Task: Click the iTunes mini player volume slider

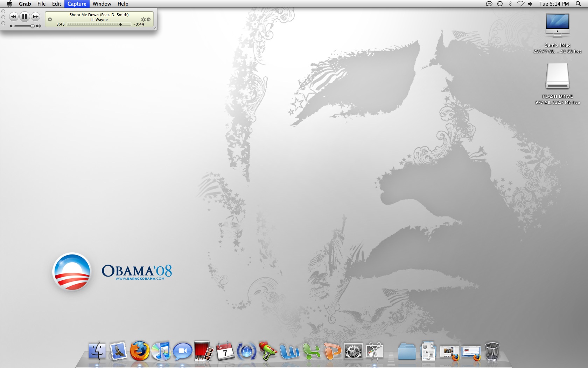Action: (x=24, y=26)
